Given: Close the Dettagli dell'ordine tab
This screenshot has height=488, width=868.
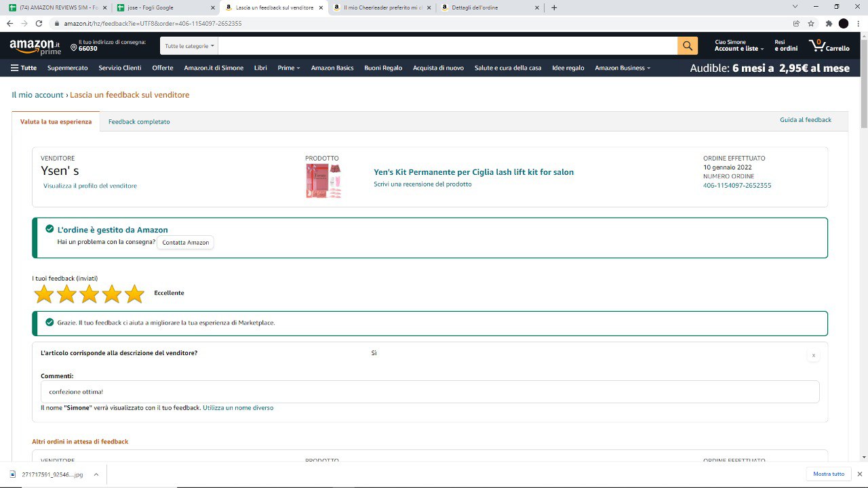Looking at the screenshot, I should 538,7.
